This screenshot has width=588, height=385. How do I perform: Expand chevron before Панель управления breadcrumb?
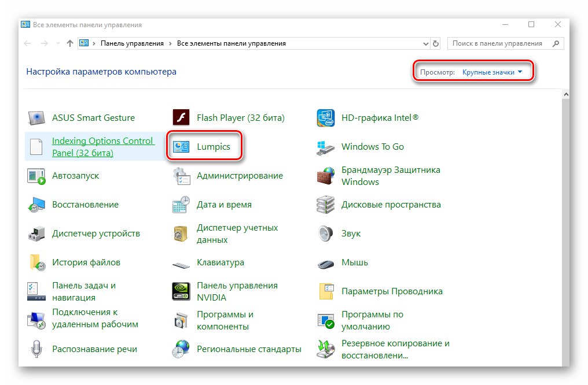(94, 43)
